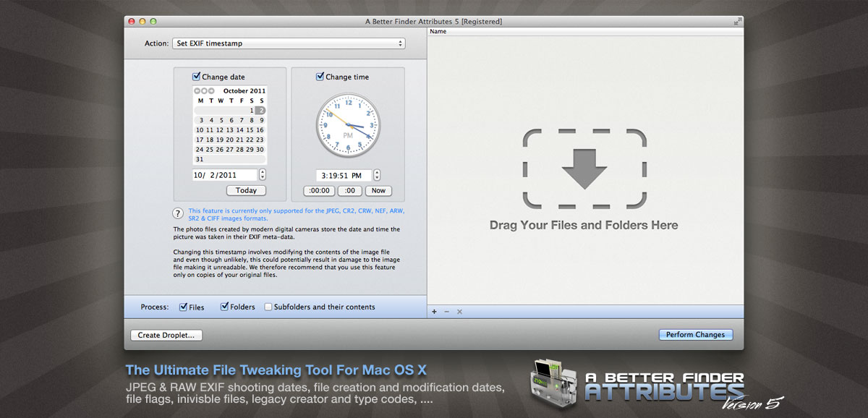The height and width of the screenshot is (418, 868).
Task: Click the date field showing 10/ 2/2011
Action: [x=224, y=175]
